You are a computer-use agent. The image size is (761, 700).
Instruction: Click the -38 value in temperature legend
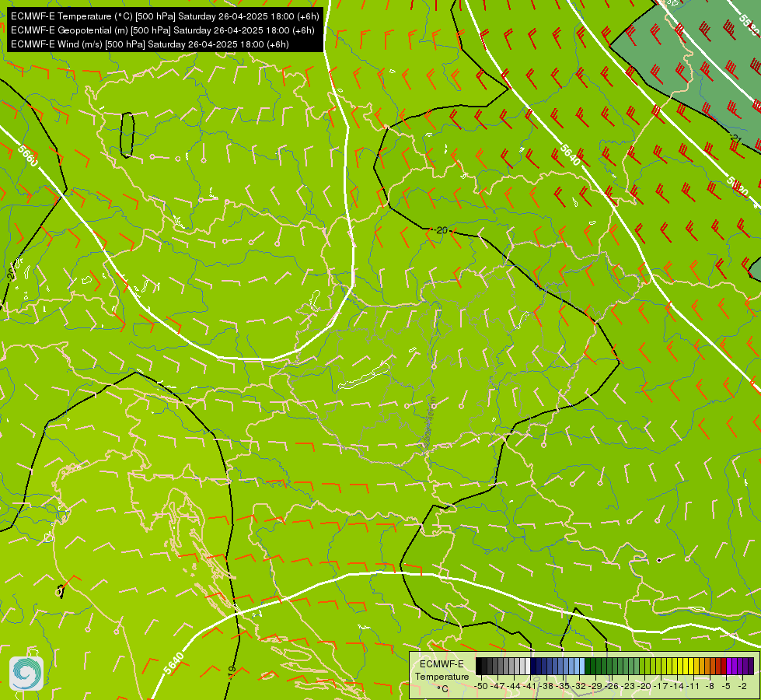(x=546, y=687)
